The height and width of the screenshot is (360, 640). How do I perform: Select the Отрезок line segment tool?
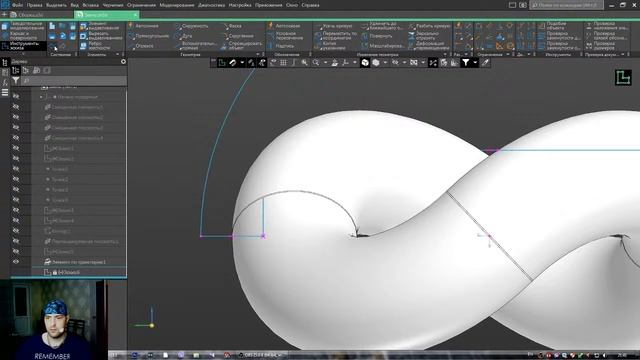tap(141, 46)
